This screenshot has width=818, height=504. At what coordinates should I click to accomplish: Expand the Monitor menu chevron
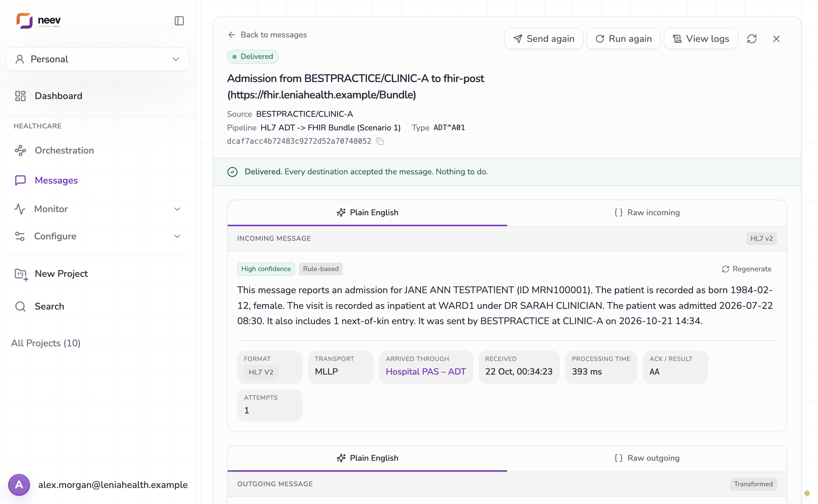[x=177, y=209]
